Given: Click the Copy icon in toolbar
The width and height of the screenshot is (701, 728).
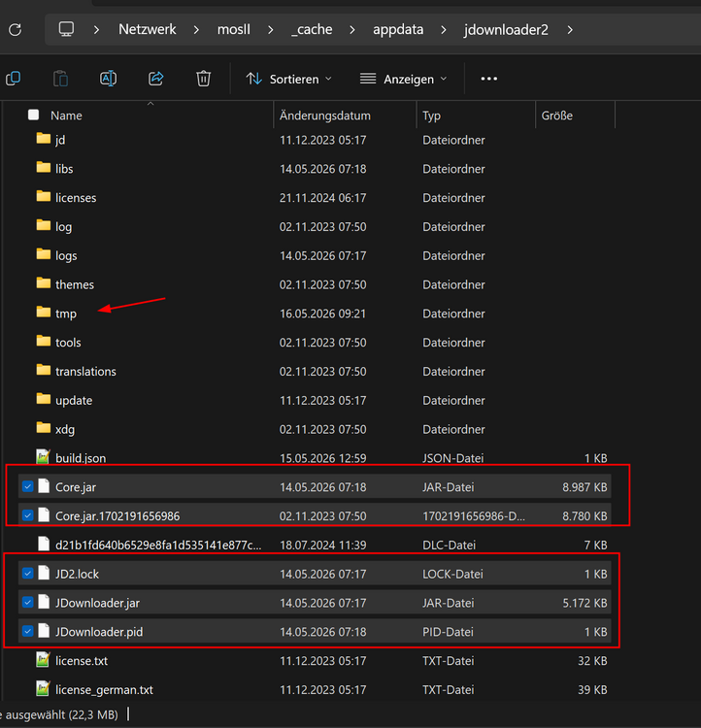Looking at the screenshot, I should [x=13, y=79].
